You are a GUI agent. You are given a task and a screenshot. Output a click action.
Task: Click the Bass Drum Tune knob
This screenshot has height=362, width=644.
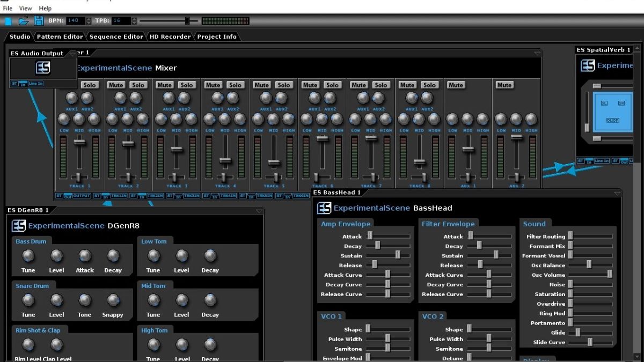click(28, 256)
